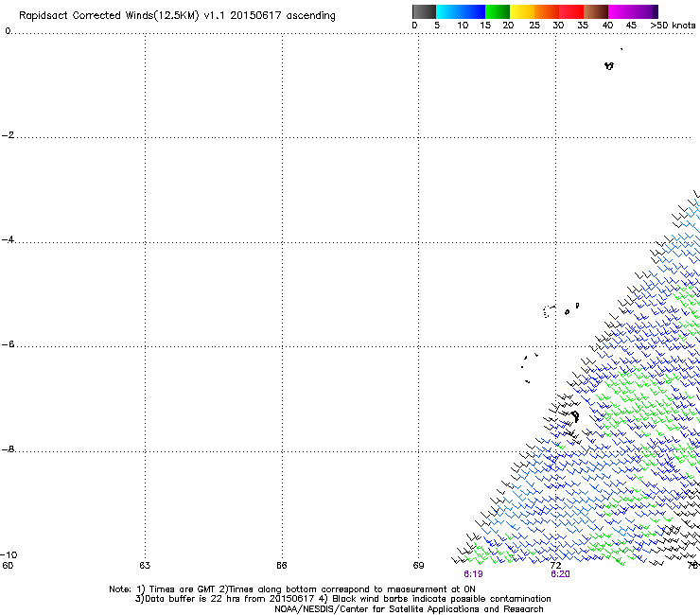Click the '72' longitude axis label
This screenshot has height=615, width=700.
coord(555,566)
